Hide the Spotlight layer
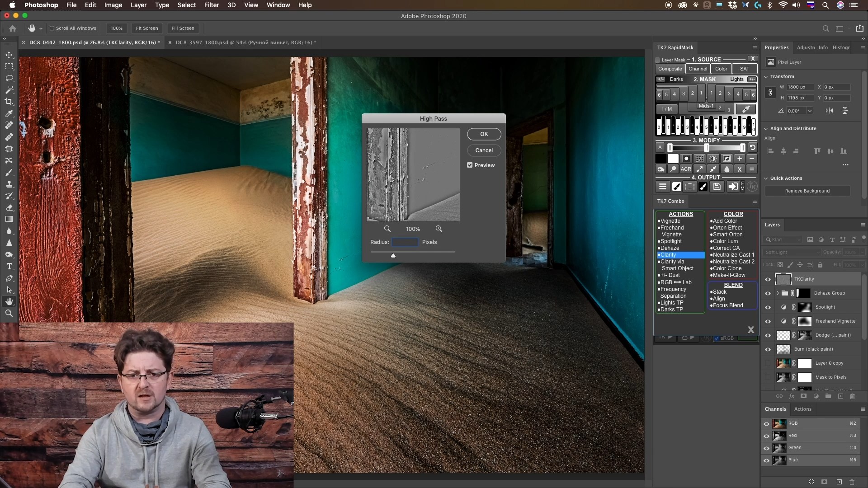The image size is (868, 488). point(768,307)
